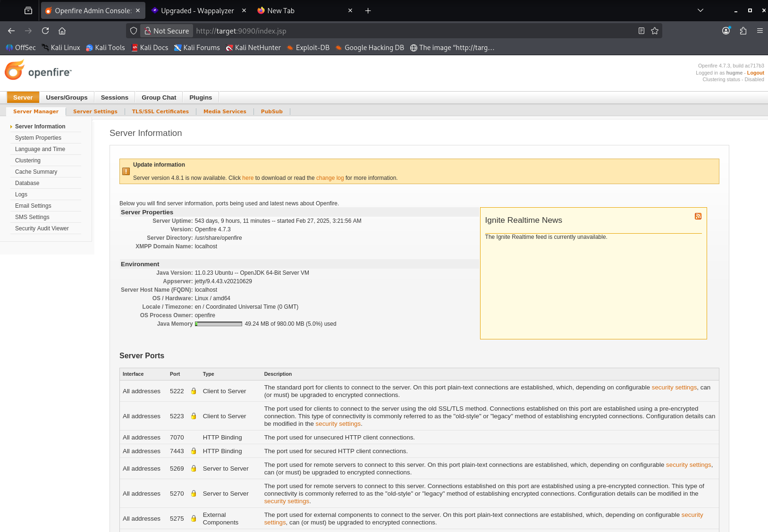Go to the Plugins tab
Screen dimensions: 768x532
pyautogui.click(x=201, y=97)
